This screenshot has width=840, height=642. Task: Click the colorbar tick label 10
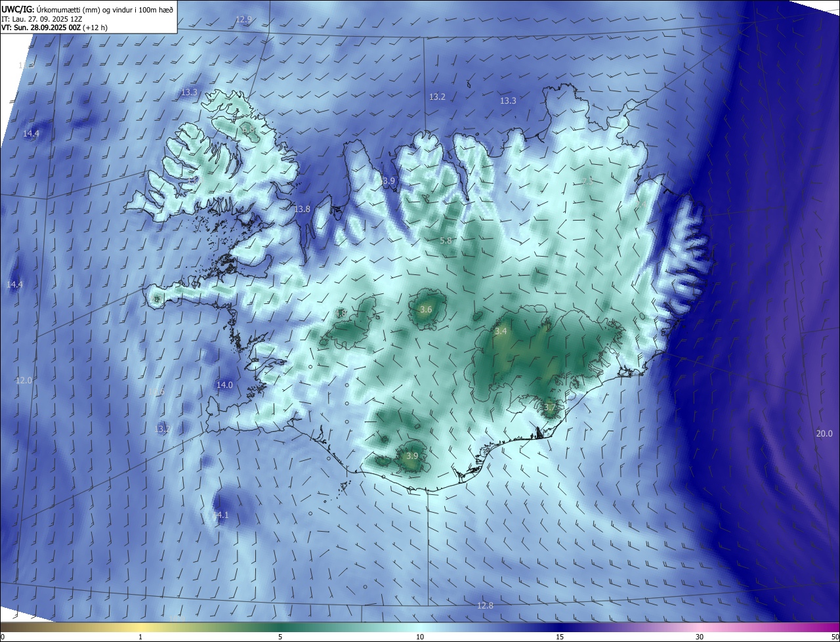[x=420, y=637]
